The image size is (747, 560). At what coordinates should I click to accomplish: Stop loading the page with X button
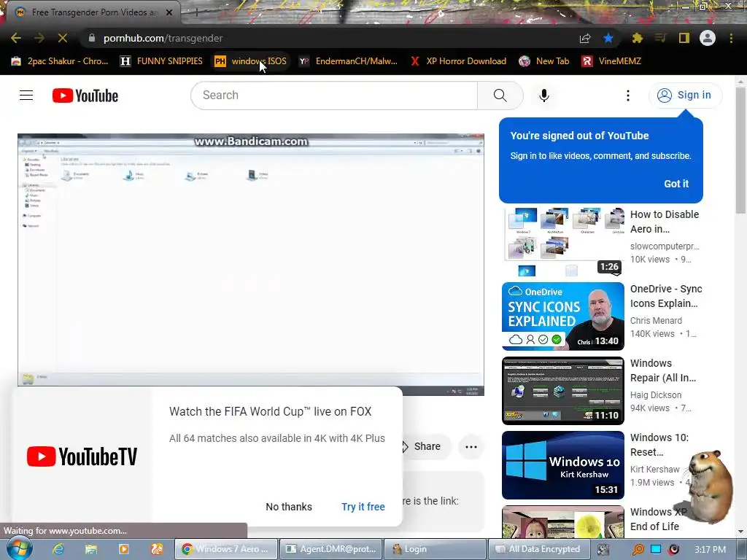click(63, 38)
